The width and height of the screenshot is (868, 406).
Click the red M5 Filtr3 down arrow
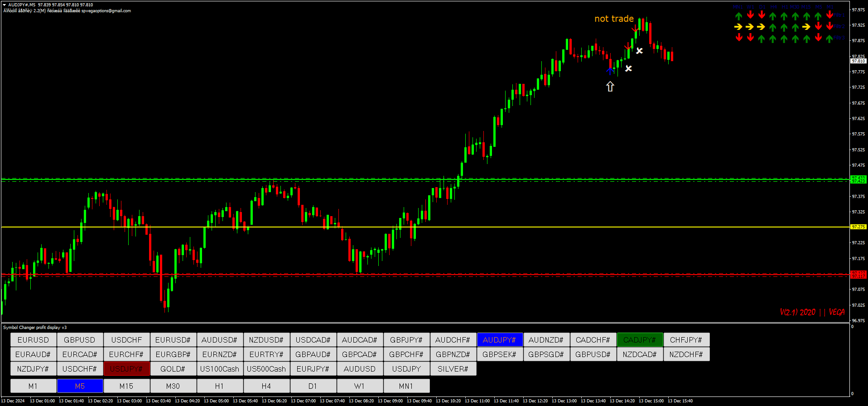point(818,38)
